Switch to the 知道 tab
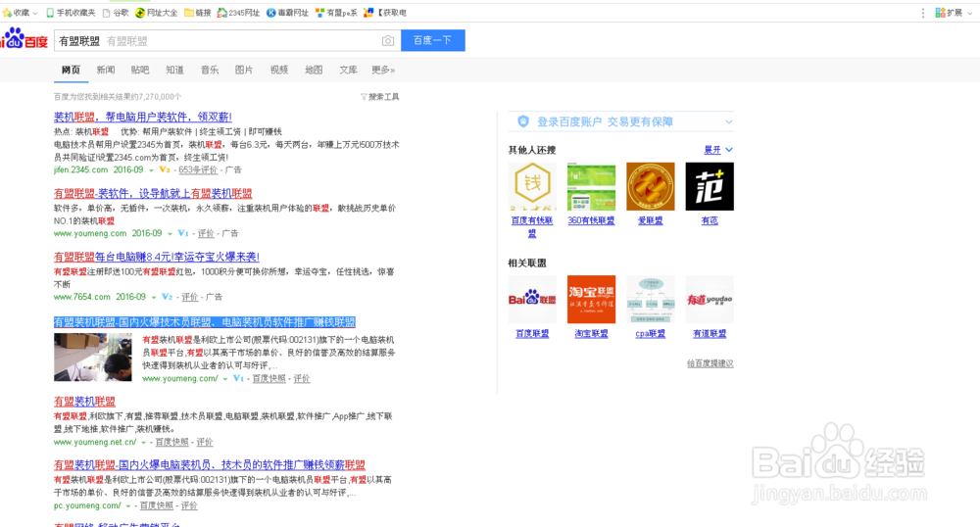980x527 pixels. pos(175,70)
